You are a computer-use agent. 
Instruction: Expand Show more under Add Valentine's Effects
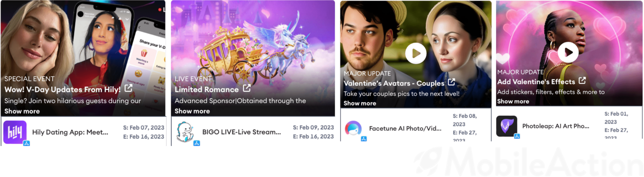coord(513,101)
